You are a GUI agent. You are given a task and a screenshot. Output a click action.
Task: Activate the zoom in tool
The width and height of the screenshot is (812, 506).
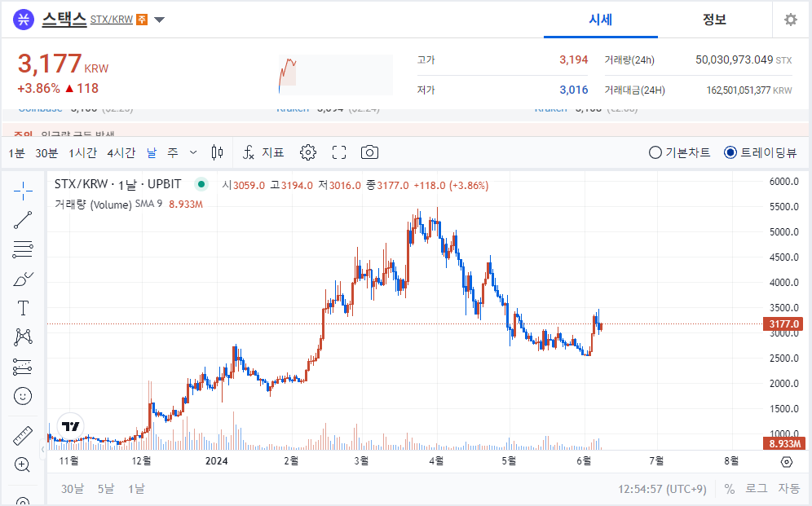click(22, 464)
